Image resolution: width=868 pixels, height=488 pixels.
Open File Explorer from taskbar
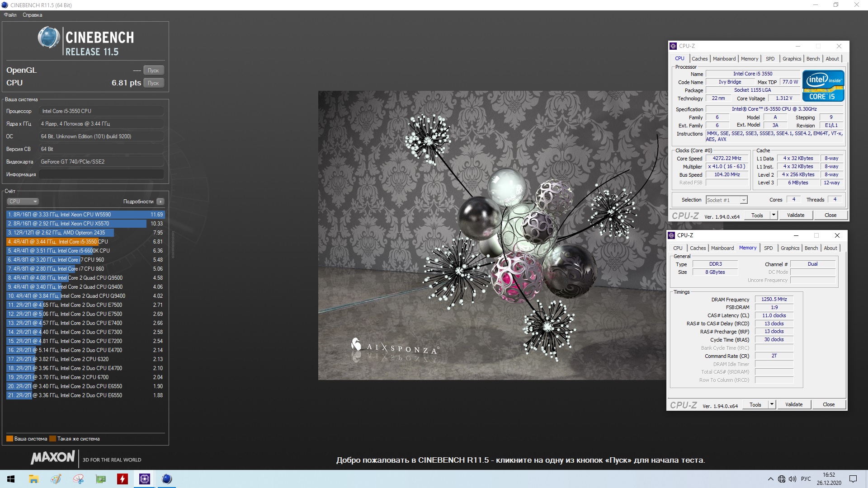[x=33, y=479]
